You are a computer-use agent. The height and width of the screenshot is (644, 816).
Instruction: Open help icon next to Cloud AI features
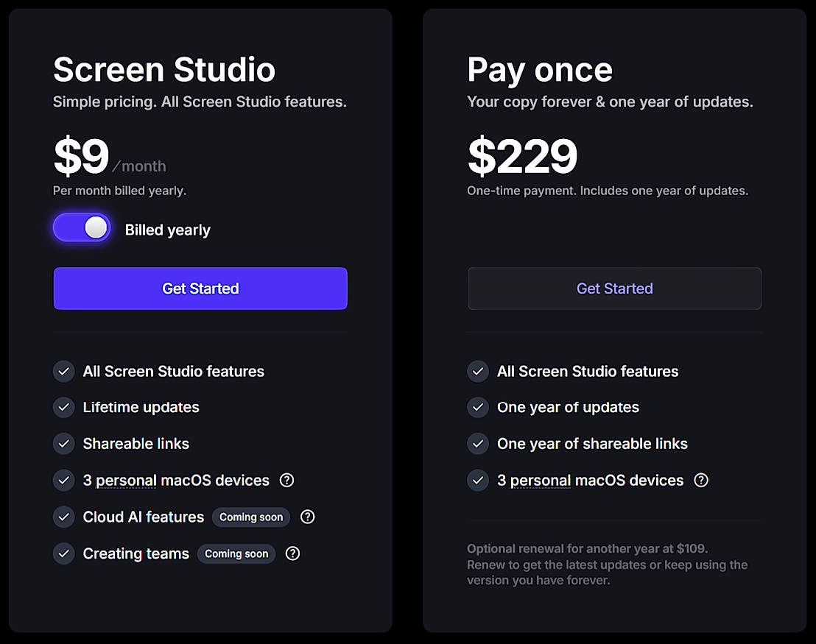[308, 517]
